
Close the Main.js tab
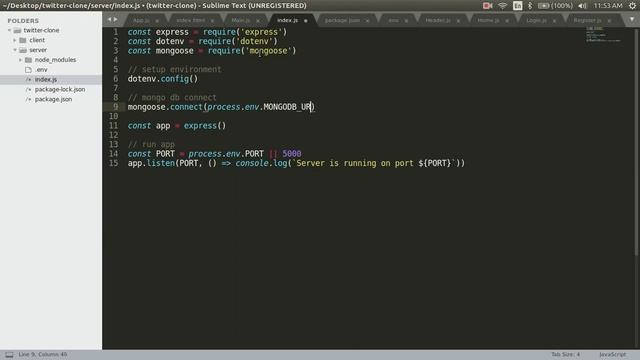(x=258, y=20)
